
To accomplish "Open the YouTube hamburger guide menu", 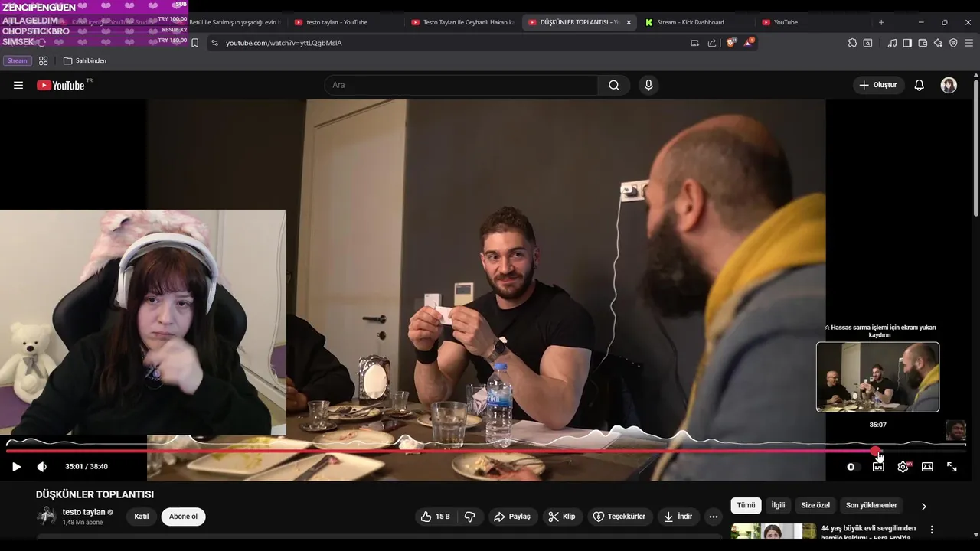I will click(18, 85).
